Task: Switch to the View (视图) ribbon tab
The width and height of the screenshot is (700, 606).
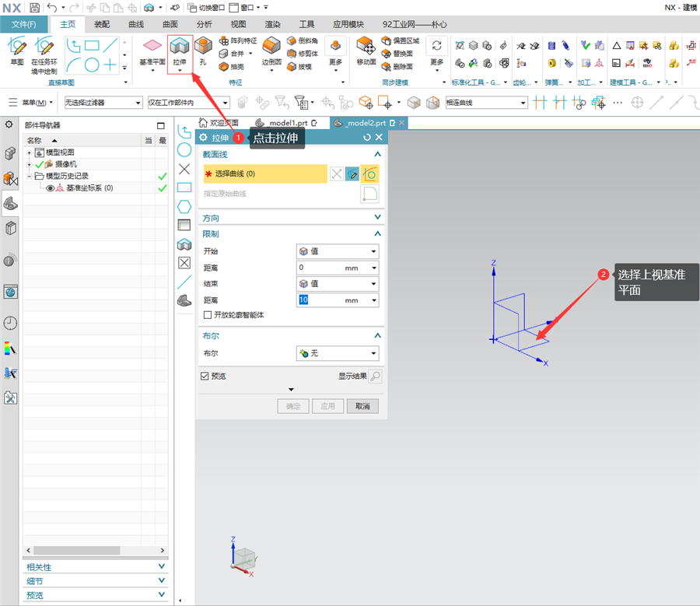Action: click(239, 24)
